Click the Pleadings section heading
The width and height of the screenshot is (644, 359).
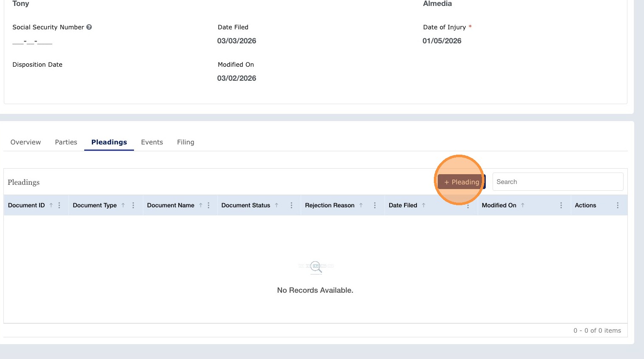point(23,182)
